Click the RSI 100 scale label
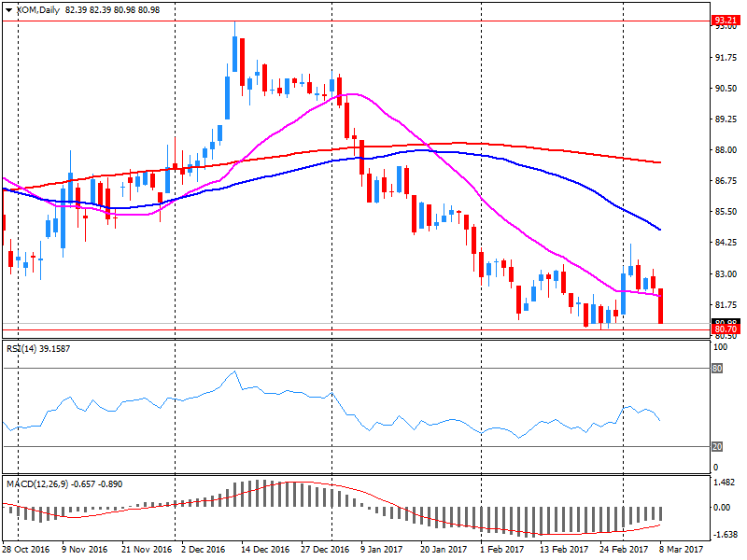Viewport: 747px width, 560px height. tap(720, 347)
